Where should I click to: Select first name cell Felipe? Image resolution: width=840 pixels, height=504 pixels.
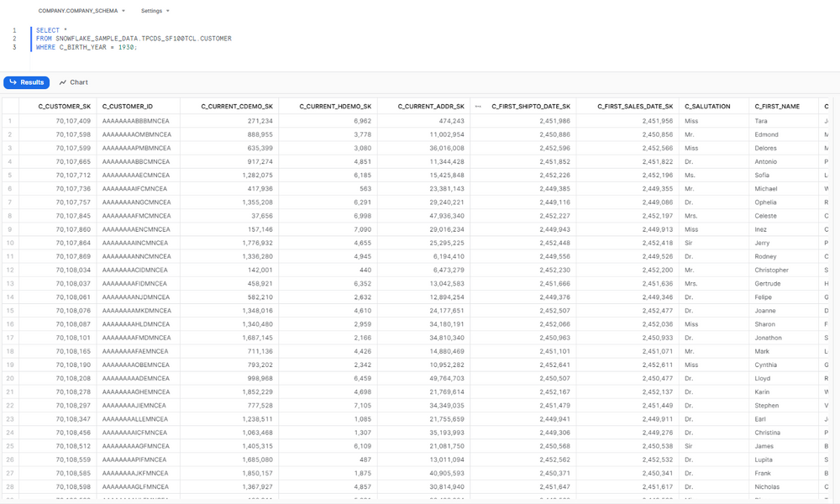click(764, 297)
